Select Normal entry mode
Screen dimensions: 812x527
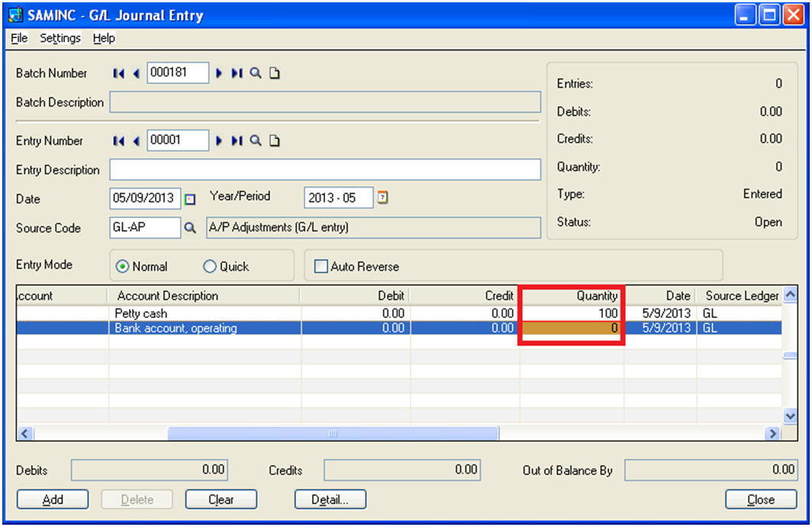click(122, 267)
